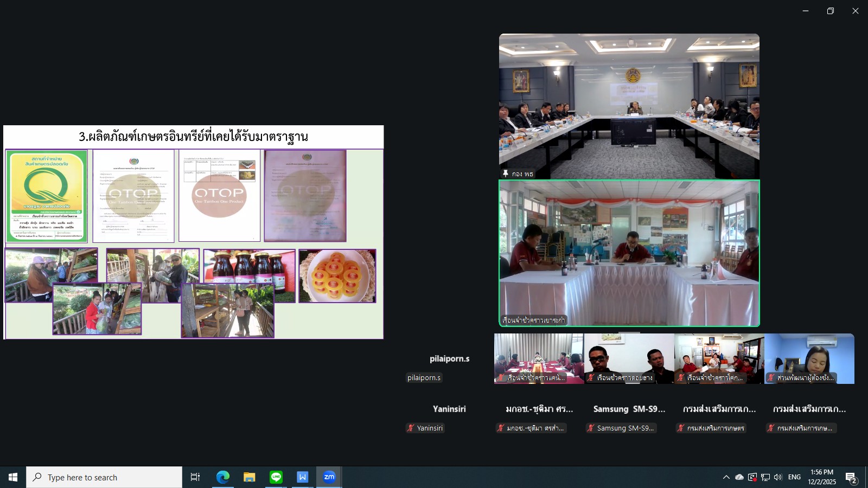
Task: Click the shared organic products slide
Action: pyautogui.click(x=194, y=232)
